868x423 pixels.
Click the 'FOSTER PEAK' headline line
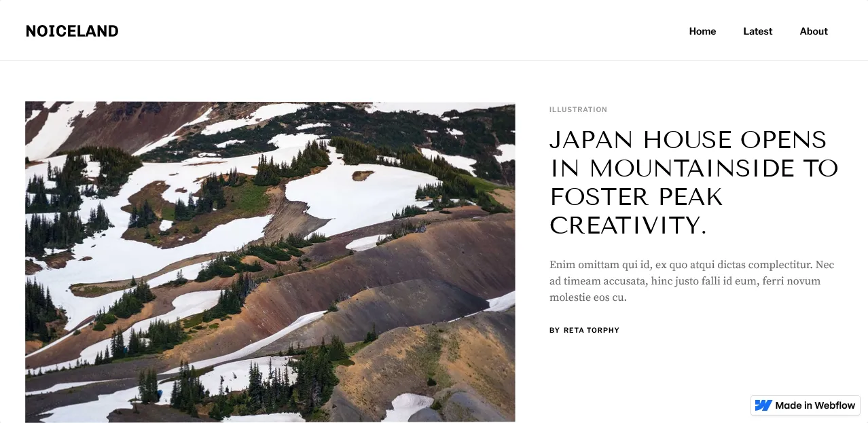click(636, 197)
